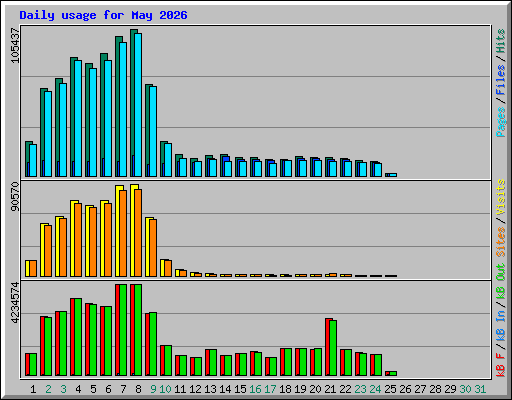Click the tall green kB bar above day 21
The width and height of the screenshot is (512, 400).
pyautogui.click(x=333, y=348)
